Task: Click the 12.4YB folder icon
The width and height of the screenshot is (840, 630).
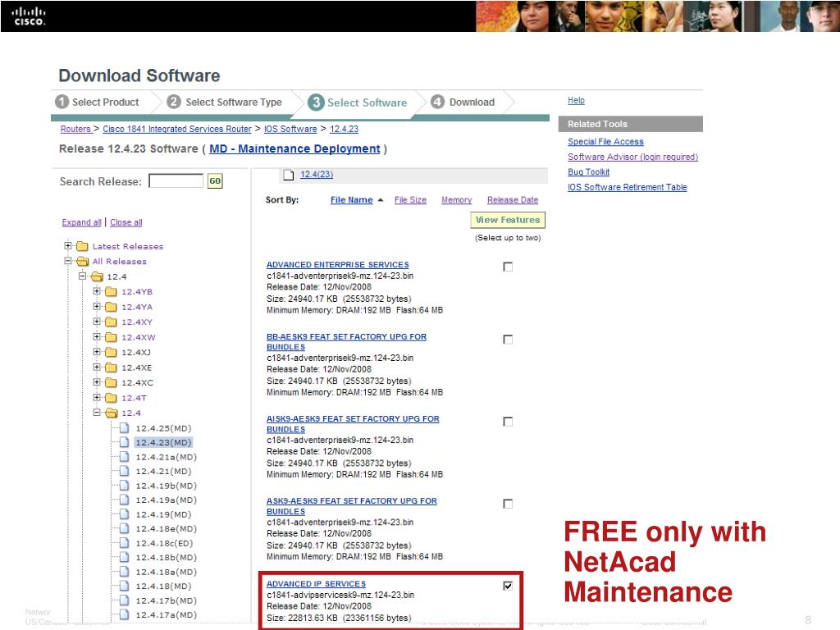Action: (x=111, y=291)
